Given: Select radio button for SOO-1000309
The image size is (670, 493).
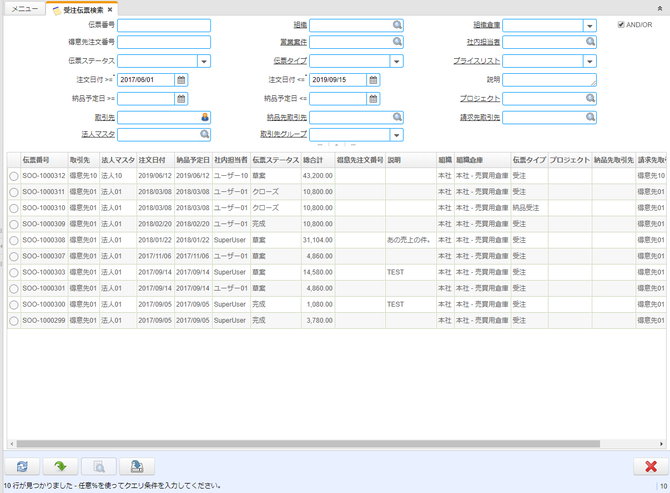Looking at the screenshot, I should click(14, 224).
